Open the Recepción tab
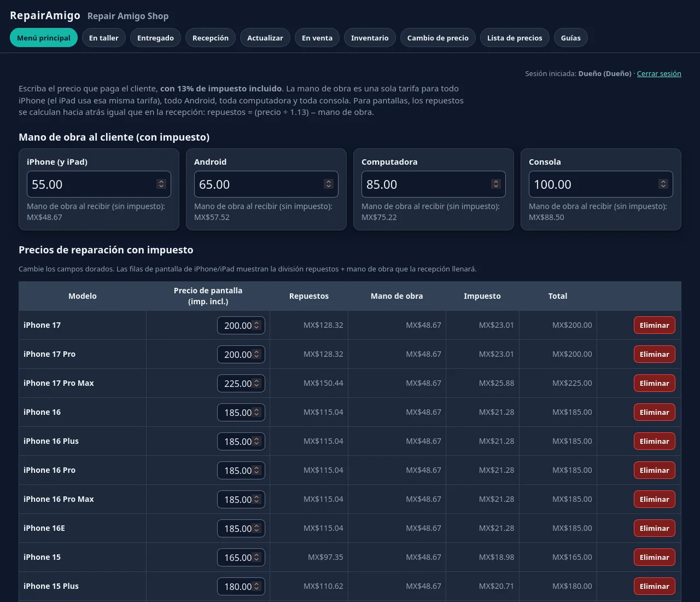The height and width of the screenshot is (602, 700). (211, 38)
